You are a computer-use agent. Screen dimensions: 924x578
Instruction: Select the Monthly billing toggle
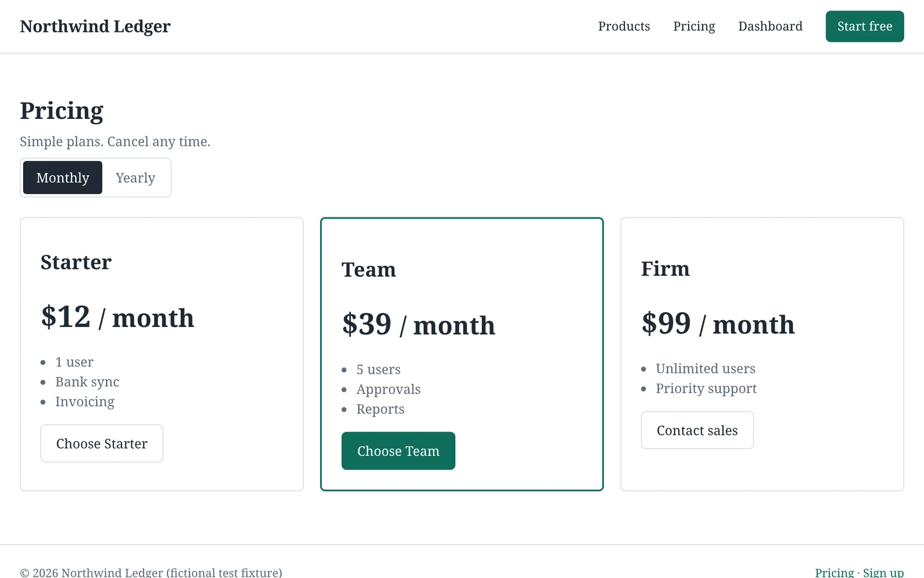click(x=63, y=177)
